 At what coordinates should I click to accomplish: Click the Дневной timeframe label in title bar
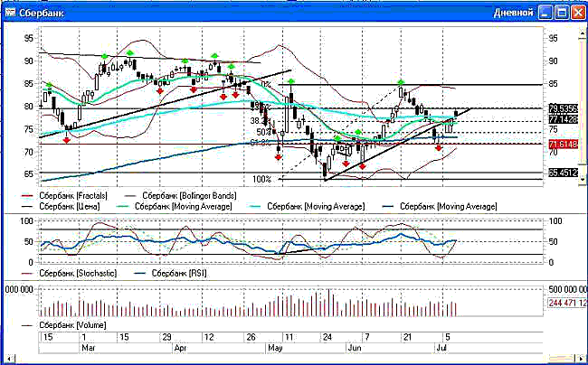click(514, 13)
